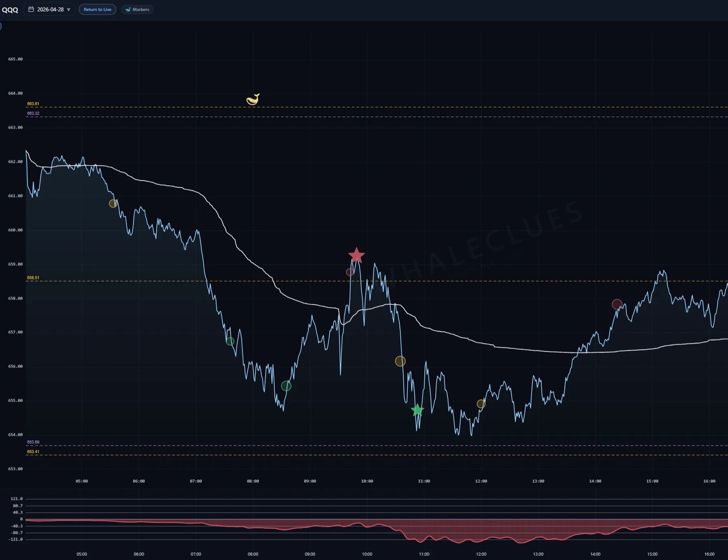728x560 pixels.
Task: Click the 665.00 price axis label
Action: pyautogui.click(x=15, y=59)
